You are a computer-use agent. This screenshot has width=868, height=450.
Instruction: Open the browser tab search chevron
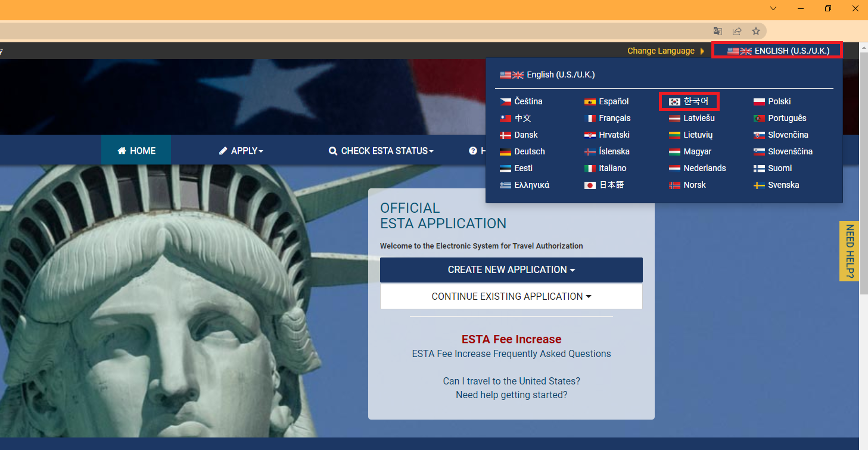[x=773, y=8]
